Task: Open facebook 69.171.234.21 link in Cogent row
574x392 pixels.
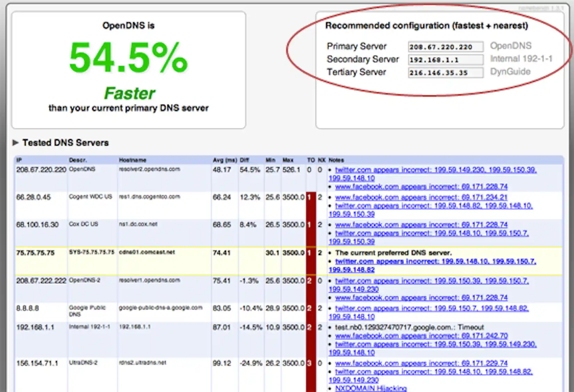Action: point(421,197)
